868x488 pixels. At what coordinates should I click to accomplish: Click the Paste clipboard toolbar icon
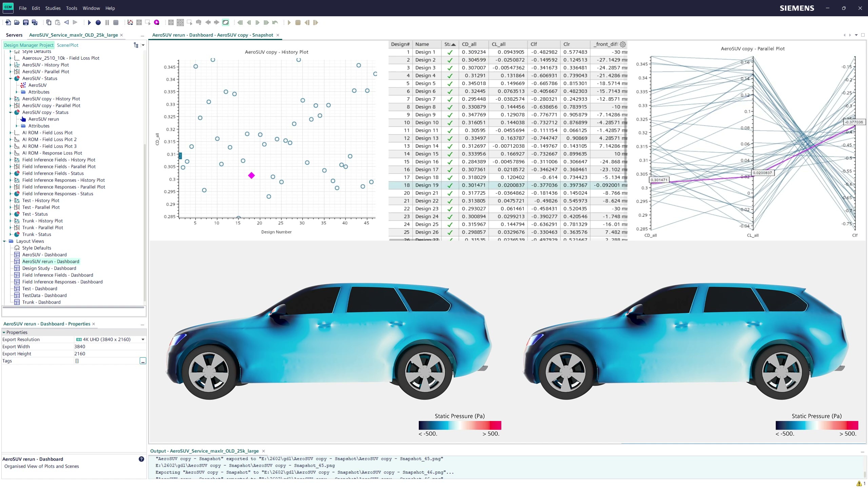(x=58, y=22)
